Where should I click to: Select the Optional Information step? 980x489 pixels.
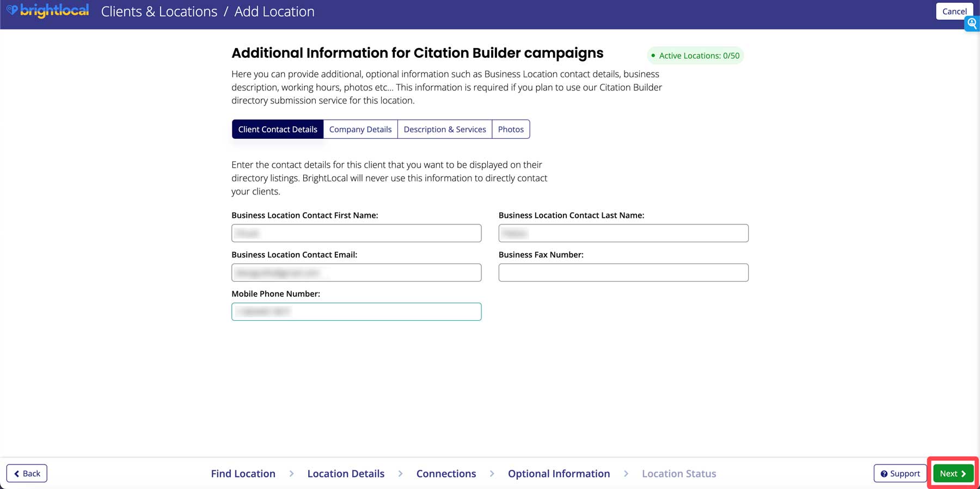(559, 474)
